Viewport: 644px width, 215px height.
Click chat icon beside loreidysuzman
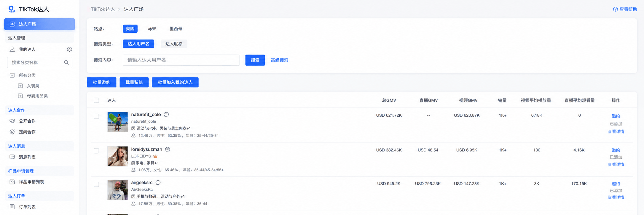(x=168, y=149)
